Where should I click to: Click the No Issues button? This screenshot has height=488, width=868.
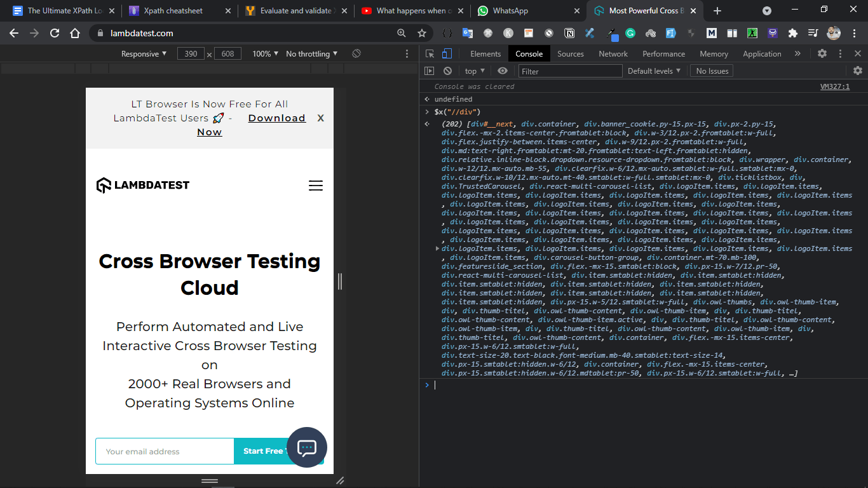pos(712,71)
